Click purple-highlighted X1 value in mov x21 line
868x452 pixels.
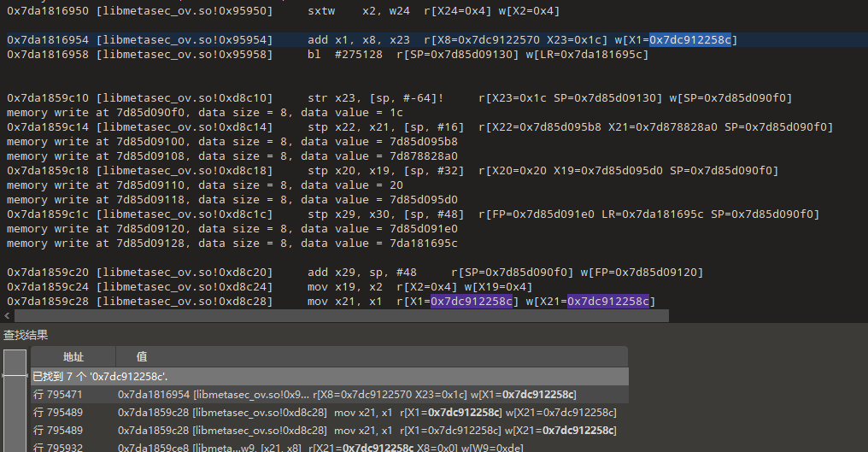(471, 301)
